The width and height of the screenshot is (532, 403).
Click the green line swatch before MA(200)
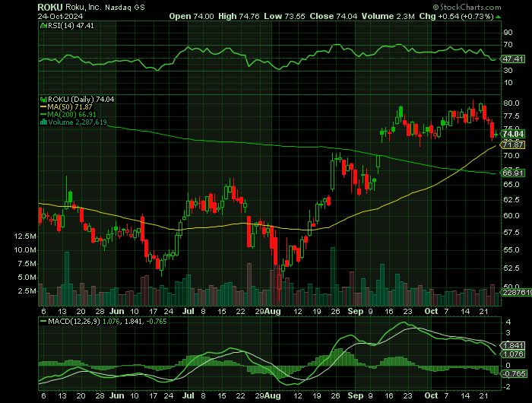click(43, 114)
